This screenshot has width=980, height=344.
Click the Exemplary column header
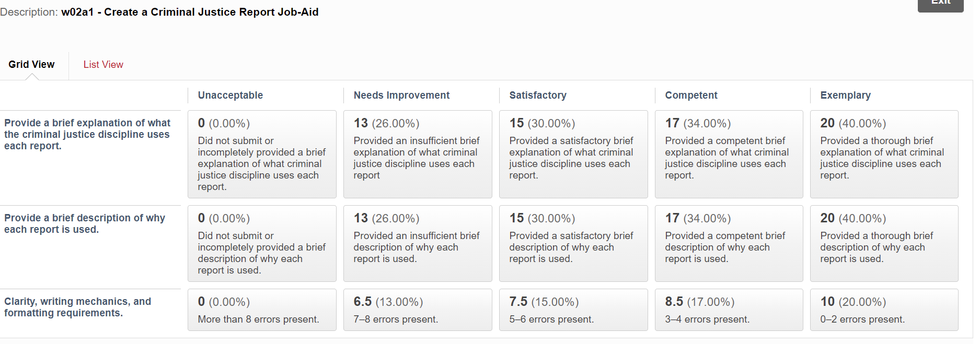845,95
